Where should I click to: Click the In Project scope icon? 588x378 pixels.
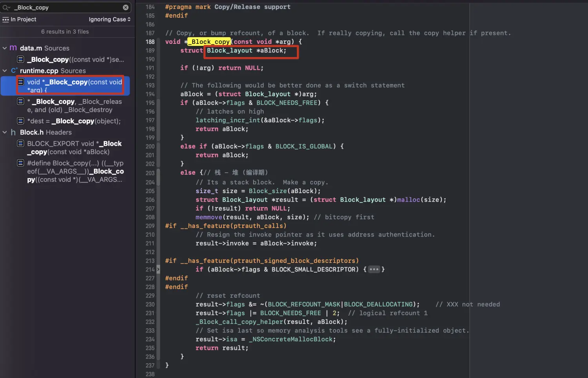[5, 20]
